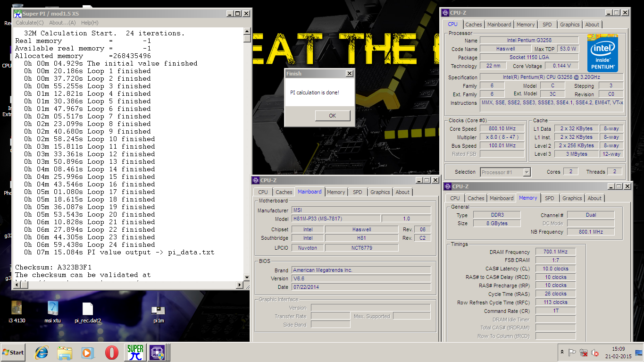644x362 pixels.
Task: Open Windows Explorer folder icon in taskbar
Action: (65, 352)
